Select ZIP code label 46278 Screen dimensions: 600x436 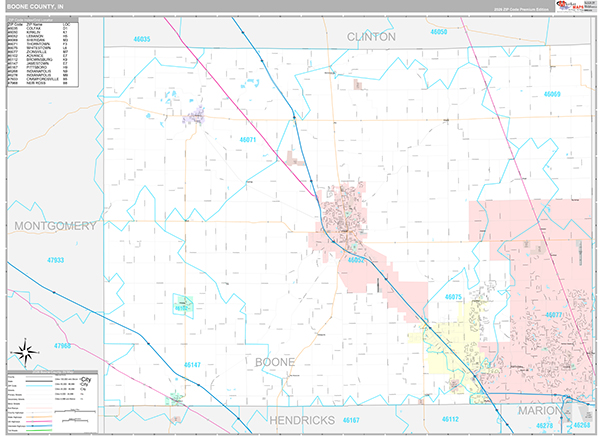[x=544, y=426]
